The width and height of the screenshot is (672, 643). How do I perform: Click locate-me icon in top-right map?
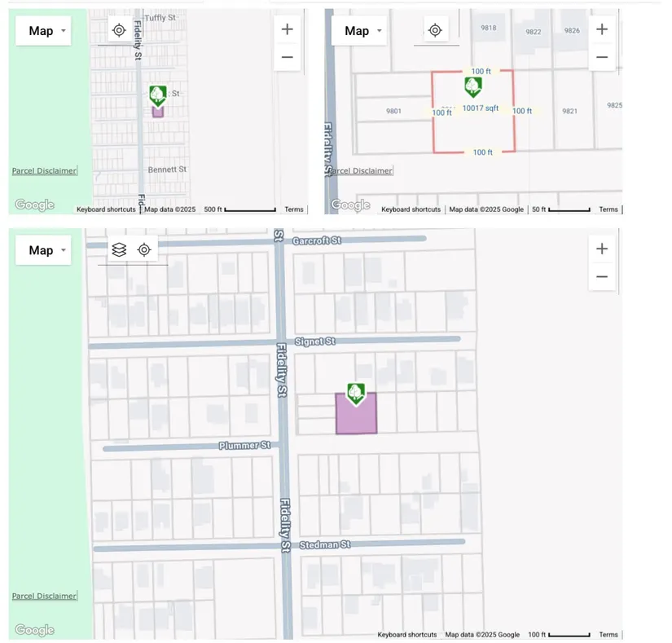[x=435, y=30]
